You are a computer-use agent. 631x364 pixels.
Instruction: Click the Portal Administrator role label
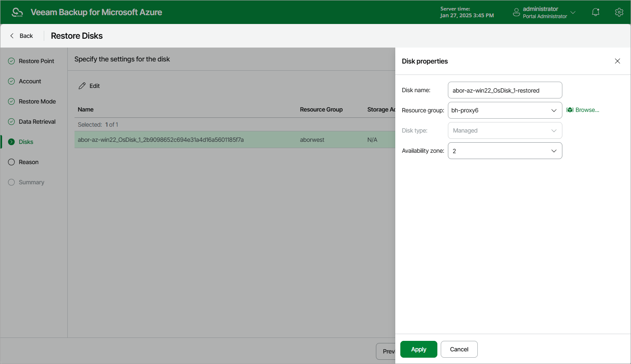pos(545,16)
